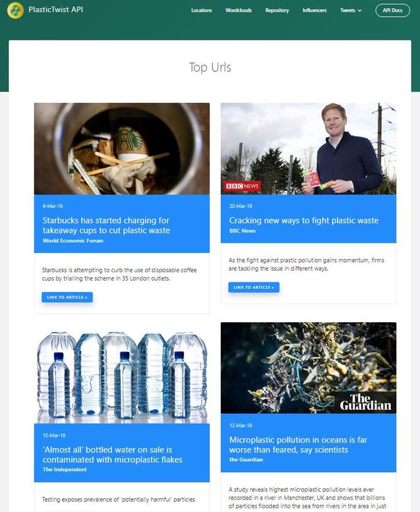This screenshot has width=420, height=512.
Task: Select Influencers in the navbar
Action: point(314,10)
